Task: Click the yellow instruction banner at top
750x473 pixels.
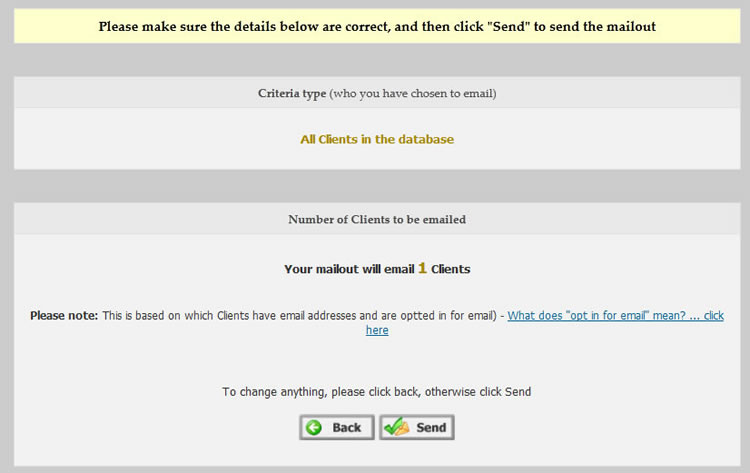Action: (x=377, y=26)
